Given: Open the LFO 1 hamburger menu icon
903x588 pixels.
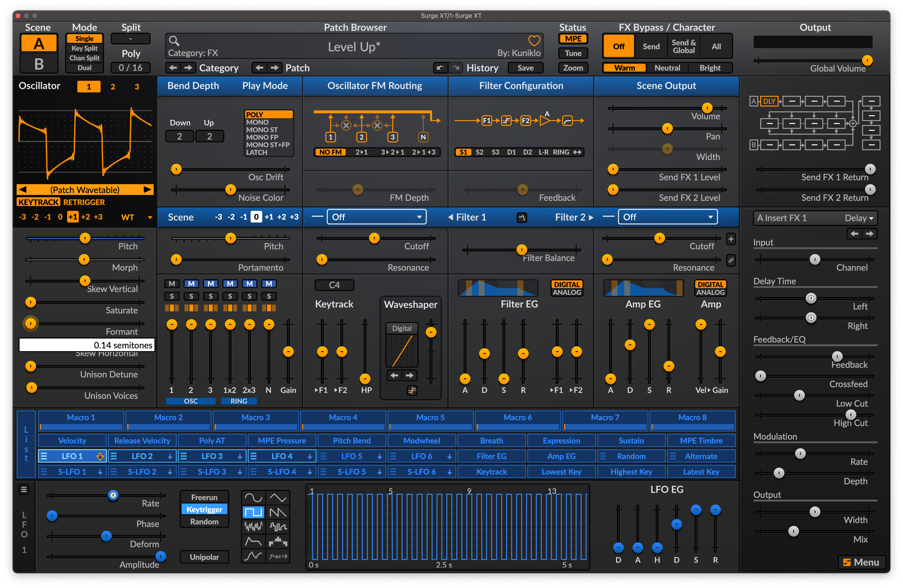Looking at the screenshot, I should click(24, 489).
